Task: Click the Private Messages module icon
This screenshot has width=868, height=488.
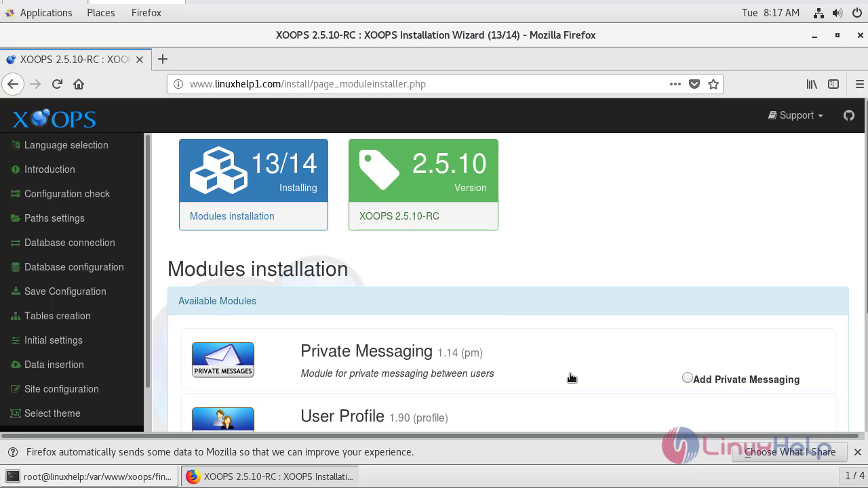Action: coord(223,359)
